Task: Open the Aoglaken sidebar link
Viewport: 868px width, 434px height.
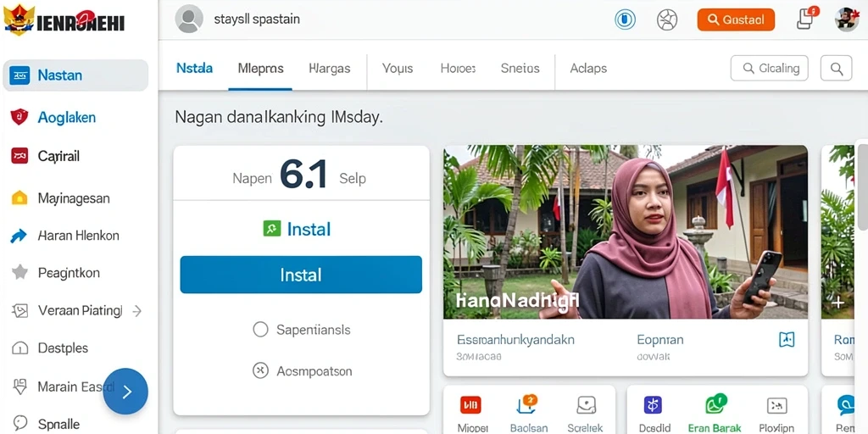Action: pos(66,117)
